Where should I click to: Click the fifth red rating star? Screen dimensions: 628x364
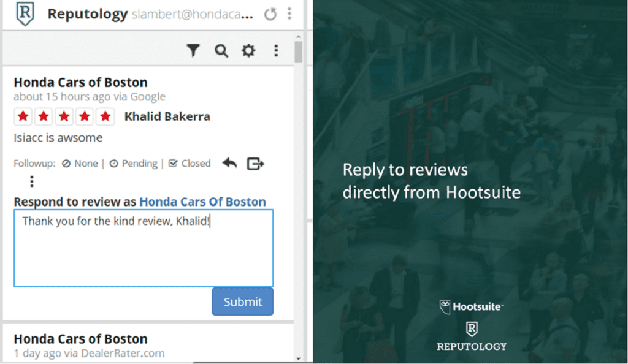tap(105, 116)
